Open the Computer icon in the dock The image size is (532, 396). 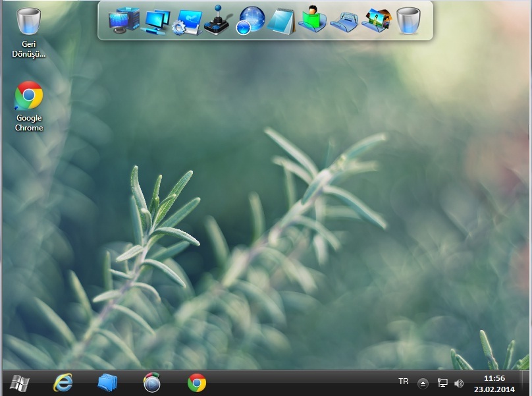point(123,20)
